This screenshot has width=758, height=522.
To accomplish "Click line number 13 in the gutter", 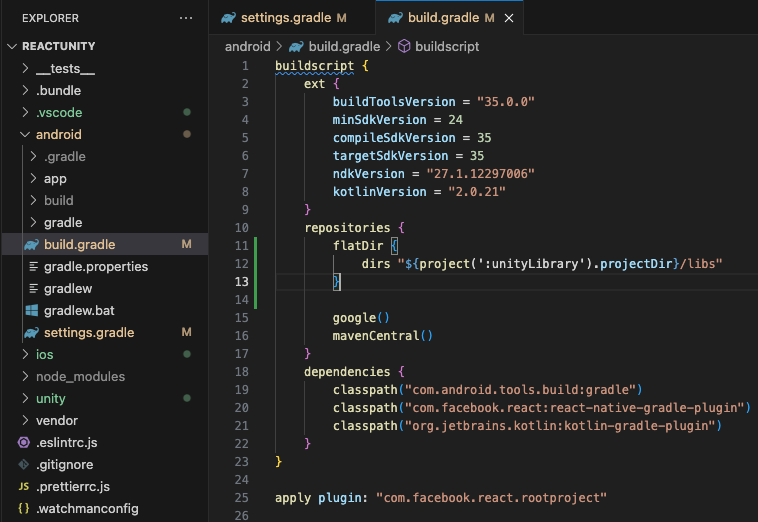I will tap(242, 282).
